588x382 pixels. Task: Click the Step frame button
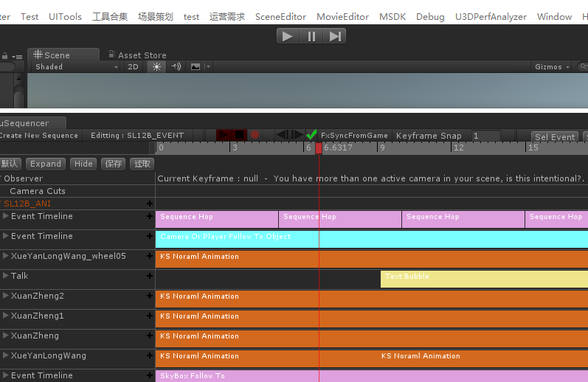(335, 36)
